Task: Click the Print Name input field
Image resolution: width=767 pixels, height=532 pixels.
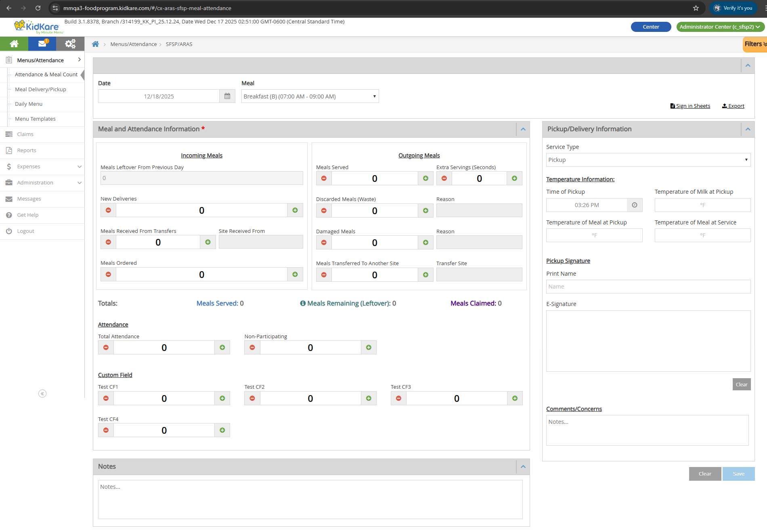Action: pyautogui.click(x=648, y=287)
